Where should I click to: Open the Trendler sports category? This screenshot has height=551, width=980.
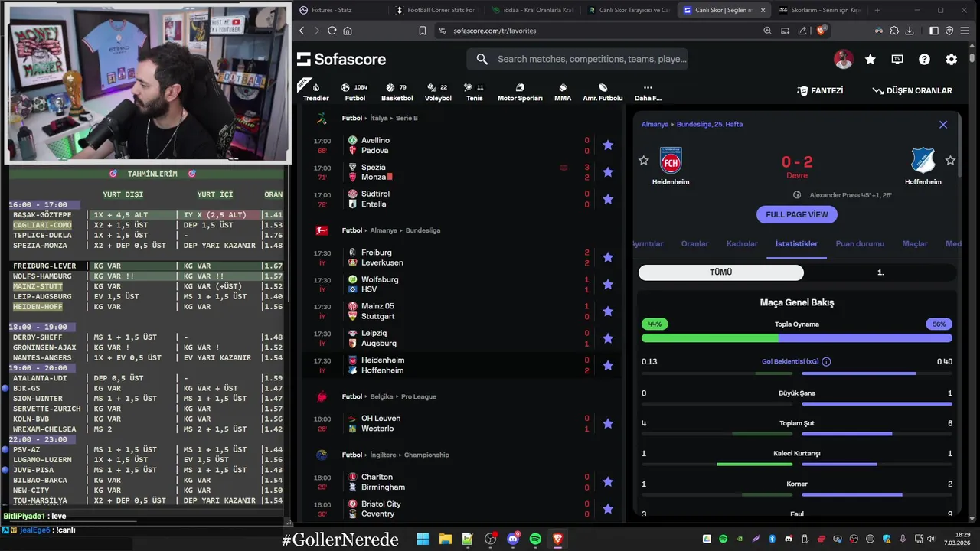315,92
